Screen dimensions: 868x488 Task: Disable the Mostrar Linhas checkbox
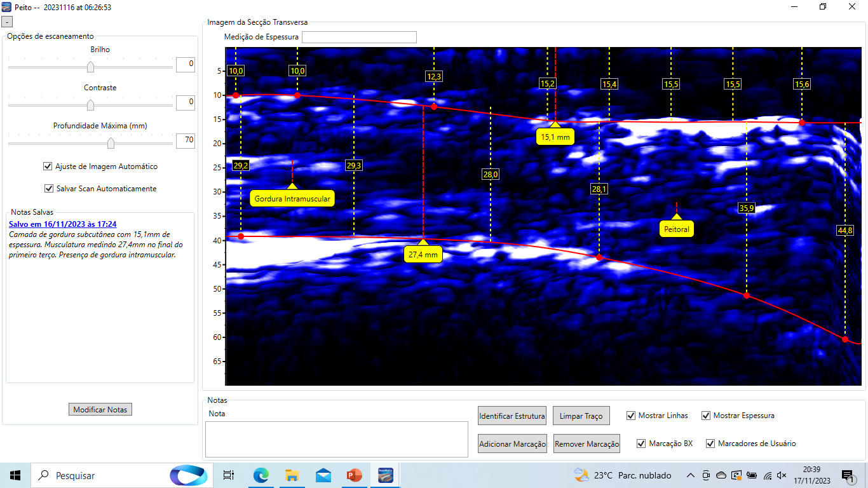tap(631, 416)
